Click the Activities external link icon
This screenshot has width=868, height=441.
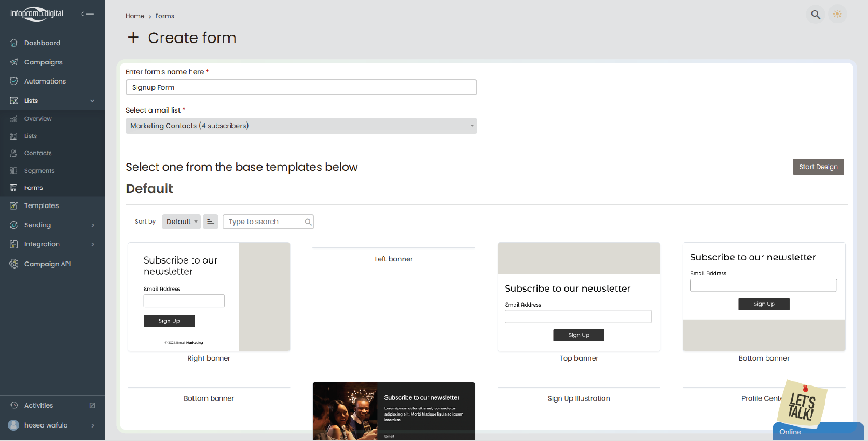92,405
